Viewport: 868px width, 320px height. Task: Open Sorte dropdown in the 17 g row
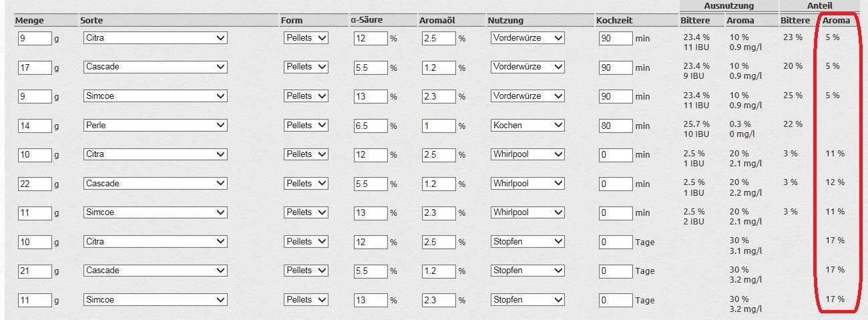pyautogui.click(x=155, y=67)
